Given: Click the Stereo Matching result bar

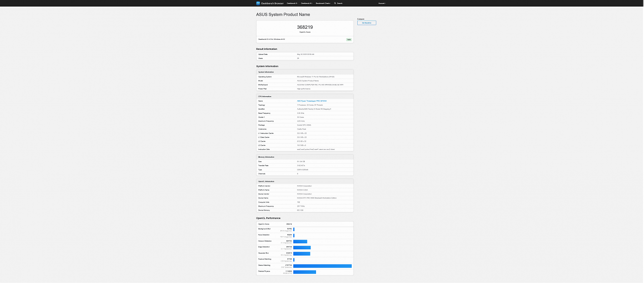Looking at the screenshot, I should coord(323,265).
